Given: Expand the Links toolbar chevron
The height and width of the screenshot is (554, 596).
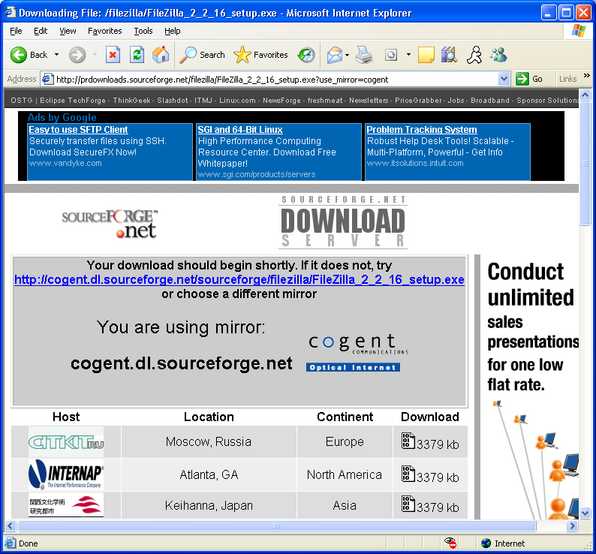Looking at the screenshot, I should pos(587,76).
